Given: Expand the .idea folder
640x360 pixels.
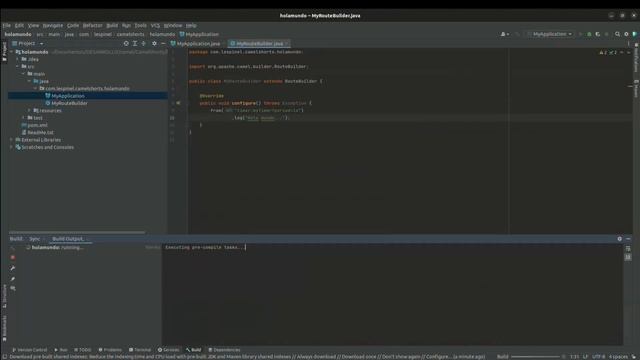Looking at the screenshot, I should pos(18,59).
